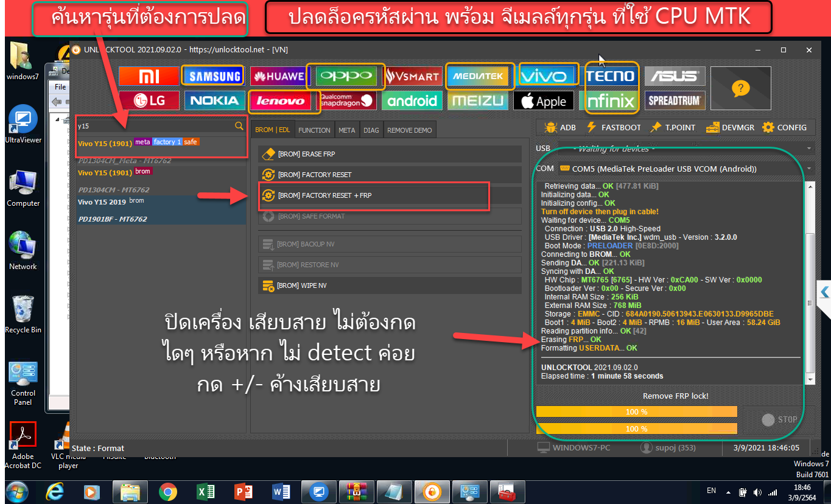This screenshot has width=831, height=504.
Task: Select the Spreadtrum brand logo
Action: (x=675, y=100)
